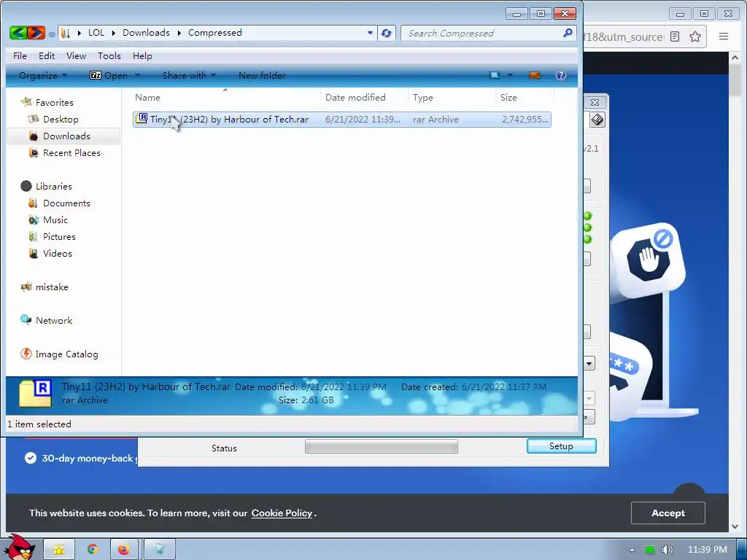Open the address bar history dropdown

tap(370, 33)
